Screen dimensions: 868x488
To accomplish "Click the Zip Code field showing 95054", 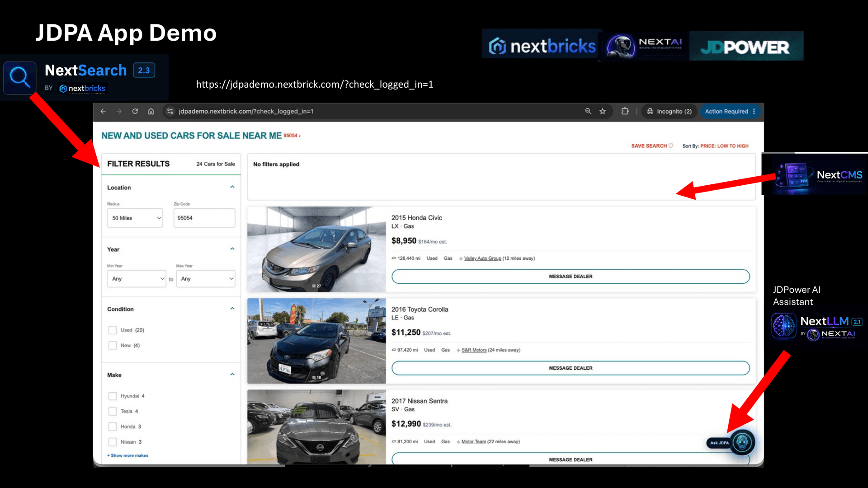I will (204, 218).
